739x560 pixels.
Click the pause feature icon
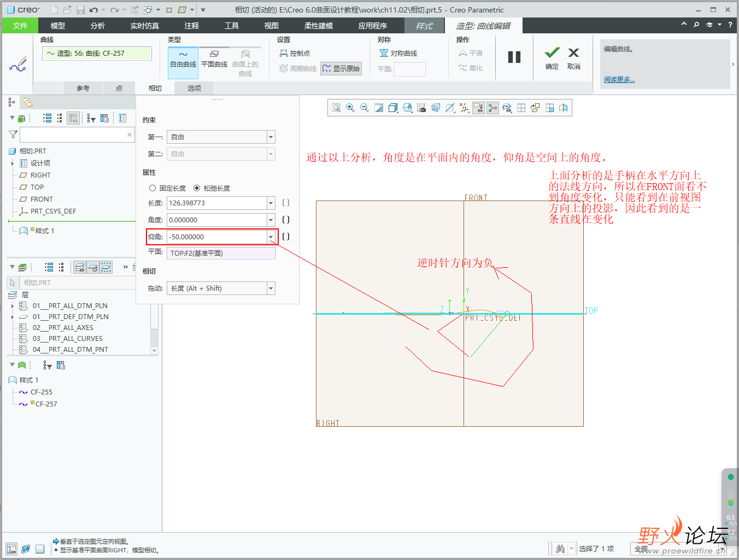pos(514,57)
